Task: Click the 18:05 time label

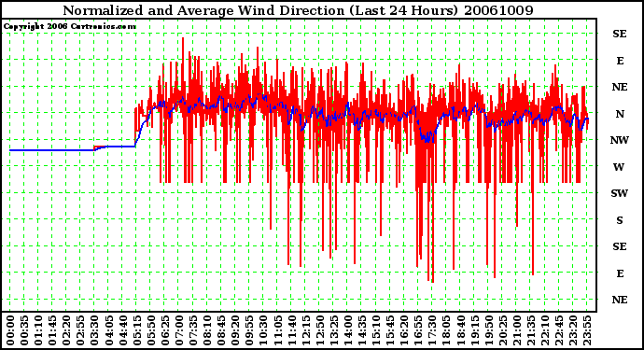Action: point(446,330)
